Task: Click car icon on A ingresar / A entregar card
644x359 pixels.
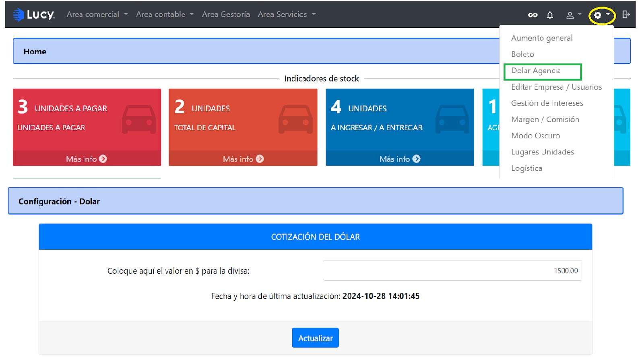Action: pos(452,119)
